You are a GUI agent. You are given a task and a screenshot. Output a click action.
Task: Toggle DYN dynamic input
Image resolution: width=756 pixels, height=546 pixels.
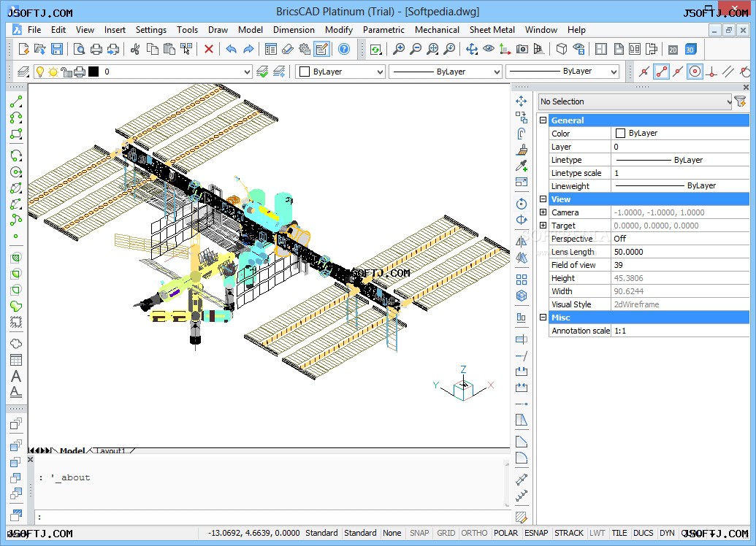pyautogui.click(x=668, y=533)
